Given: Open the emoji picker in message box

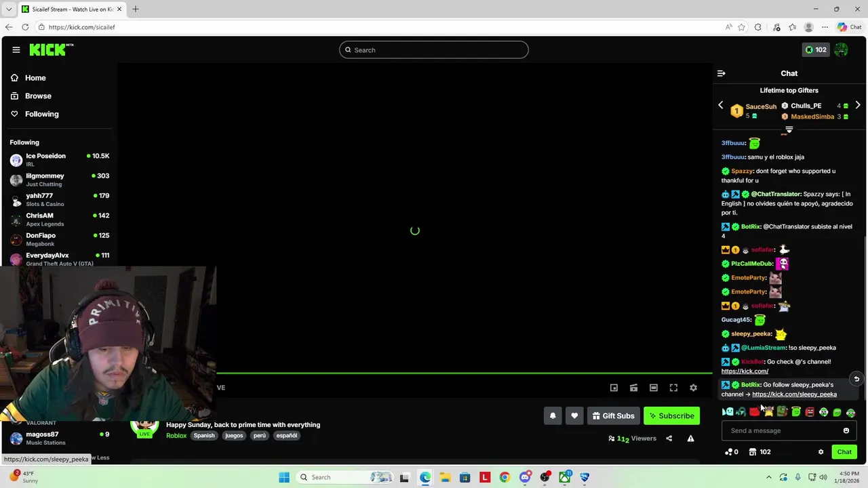Looking at the screenshot, I should click(846, 430).
